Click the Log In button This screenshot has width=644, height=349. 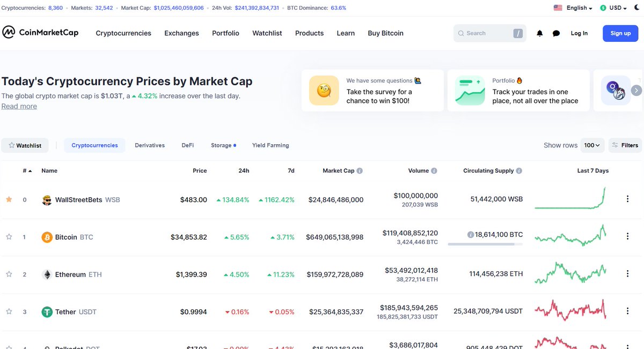pyautogui.click(x=579, y=33)
